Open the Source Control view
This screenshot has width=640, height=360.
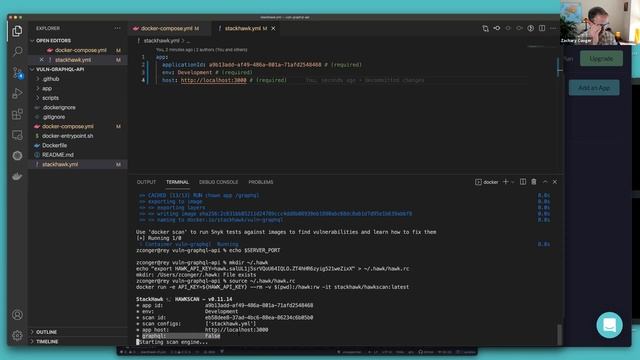17,73
